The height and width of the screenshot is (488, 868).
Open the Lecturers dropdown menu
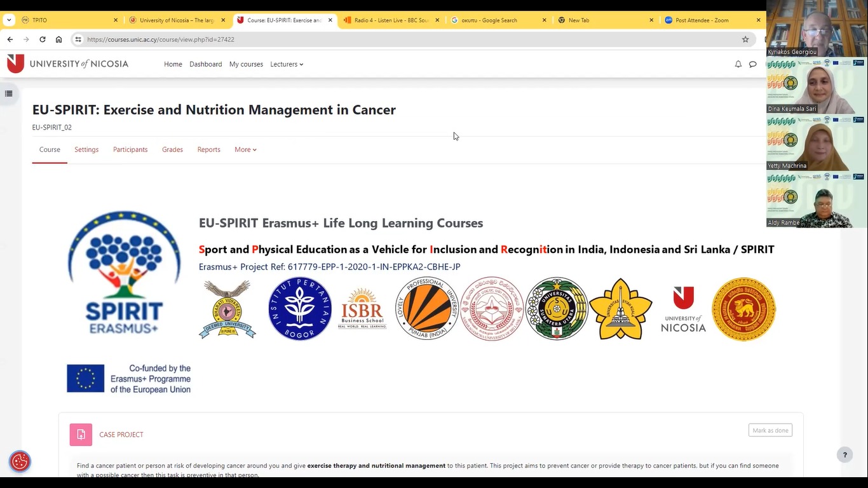pyautogui.click(x=287, y=64)
